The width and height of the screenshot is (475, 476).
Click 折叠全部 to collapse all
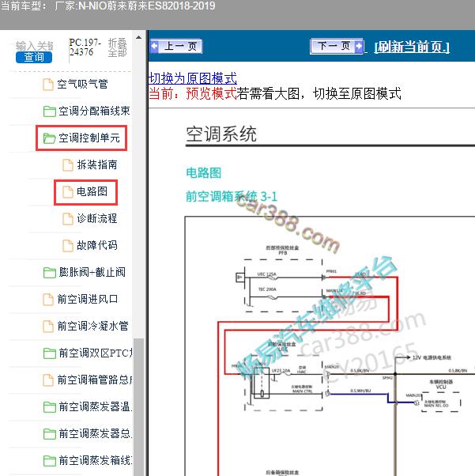click(x=117, y=47)
